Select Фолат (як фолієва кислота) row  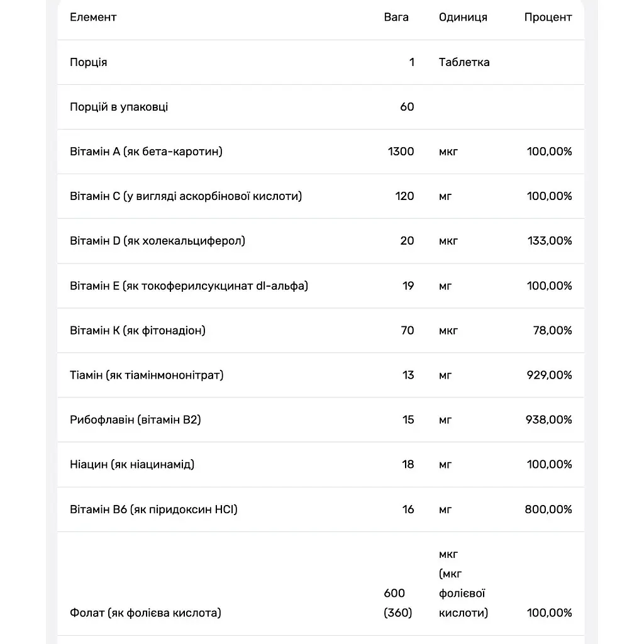321,584
